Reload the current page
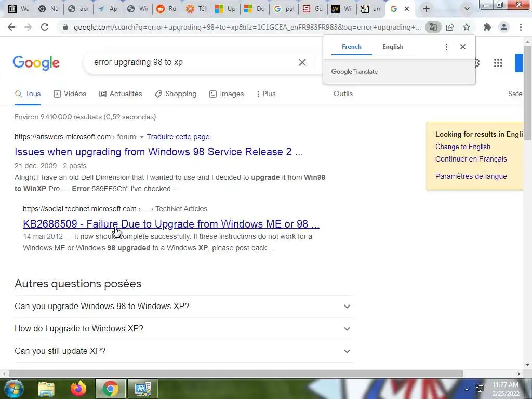 point(45,27)
